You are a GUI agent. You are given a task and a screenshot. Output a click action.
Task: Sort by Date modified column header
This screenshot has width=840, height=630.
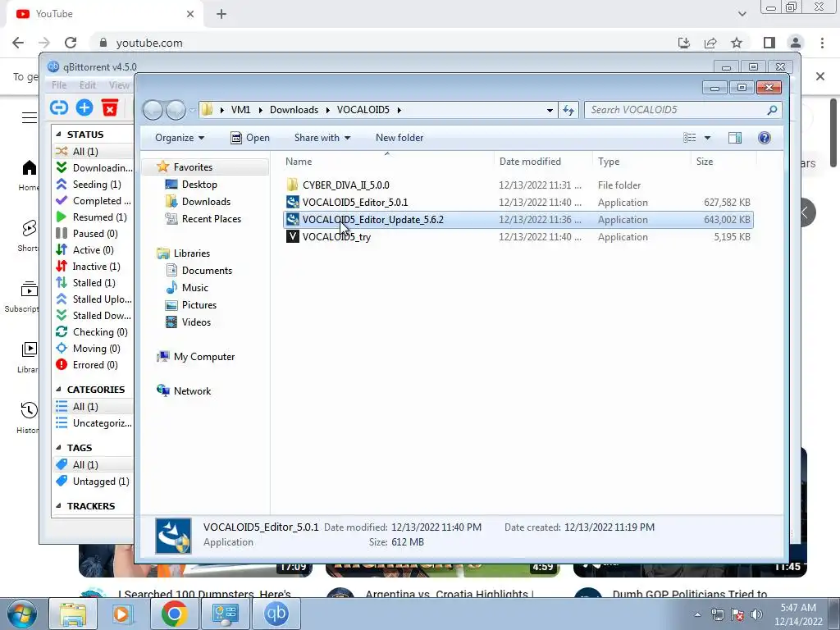click(530, 162)
